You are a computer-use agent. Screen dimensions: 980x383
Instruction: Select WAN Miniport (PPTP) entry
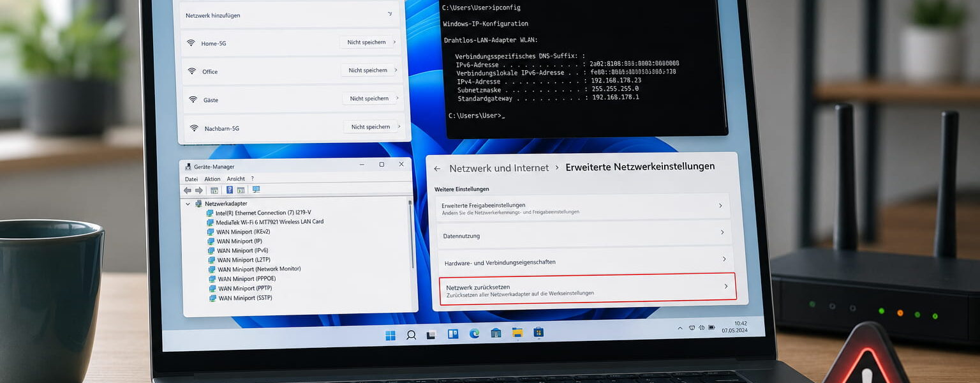click(245, 289)
